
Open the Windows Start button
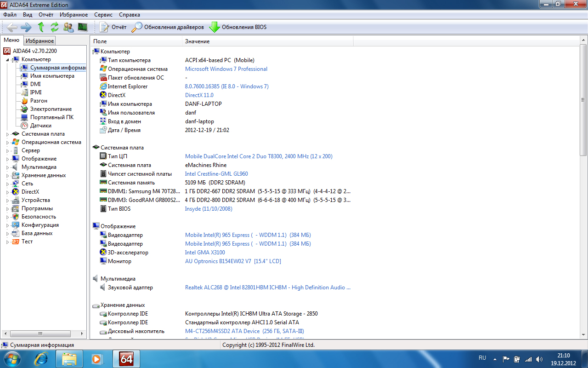11,358
